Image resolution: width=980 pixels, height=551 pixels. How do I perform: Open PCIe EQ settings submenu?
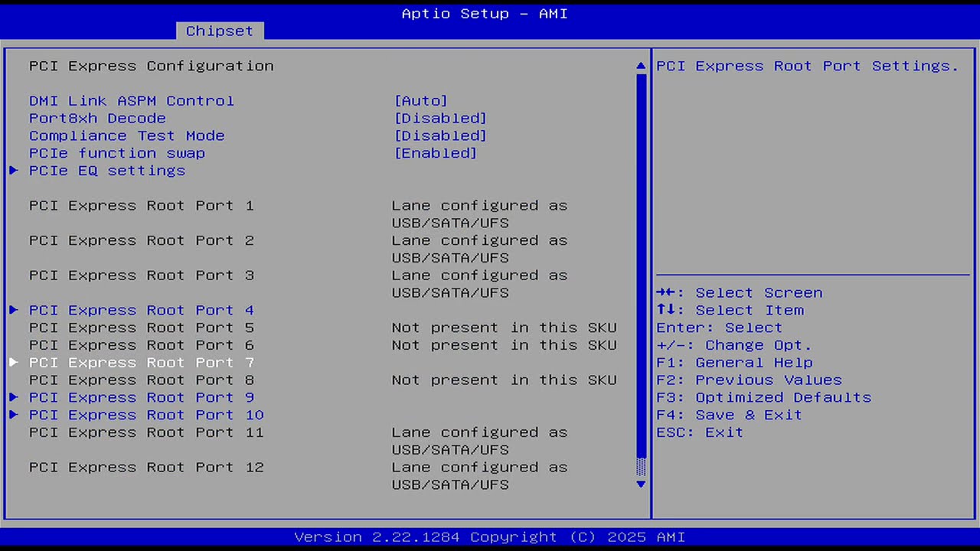tap(107, 171)
